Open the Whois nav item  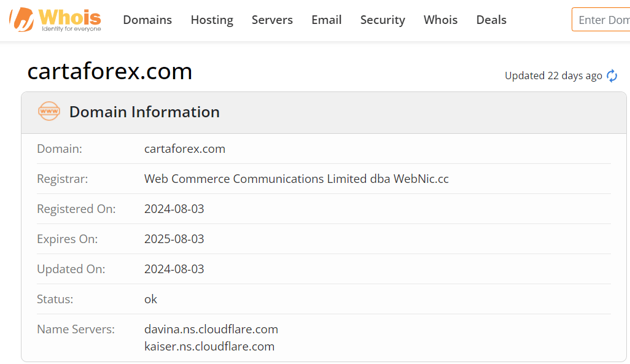click(440, 20)
